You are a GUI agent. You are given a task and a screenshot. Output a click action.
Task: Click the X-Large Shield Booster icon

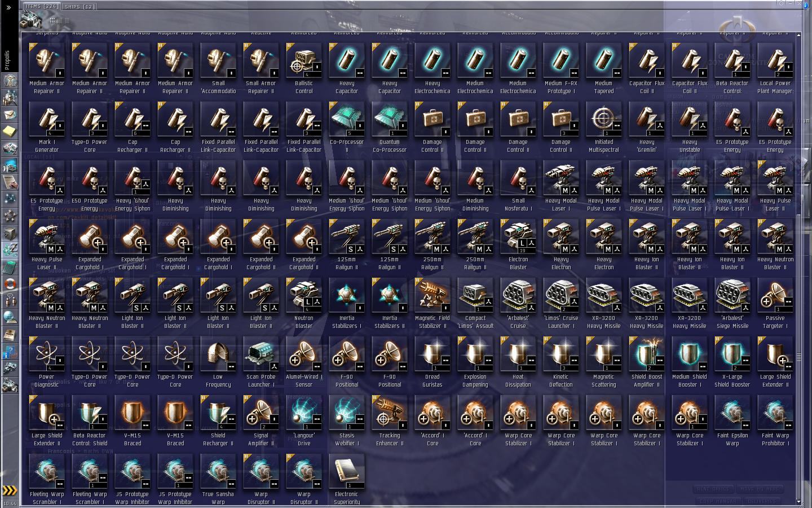click(732, 354)
